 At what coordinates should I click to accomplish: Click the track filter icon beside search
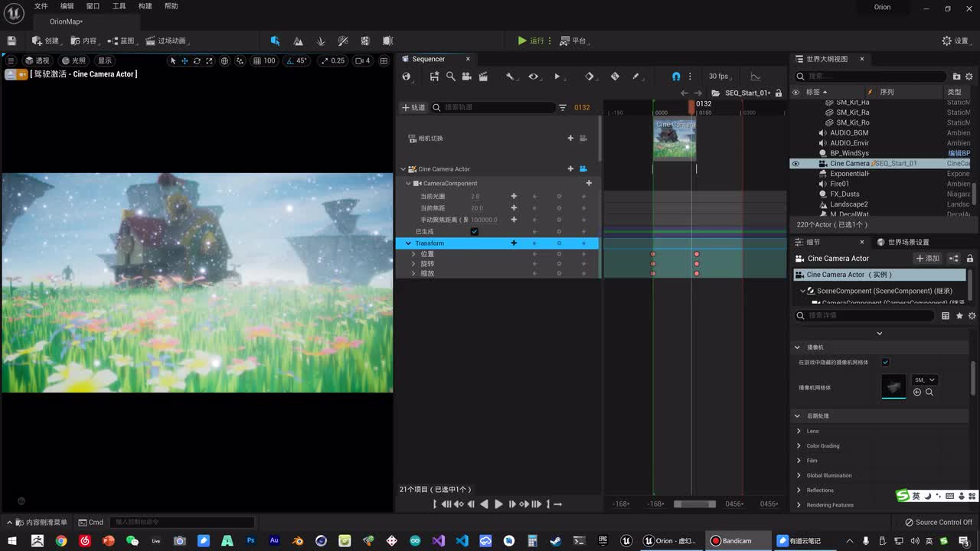coord(563,108)
